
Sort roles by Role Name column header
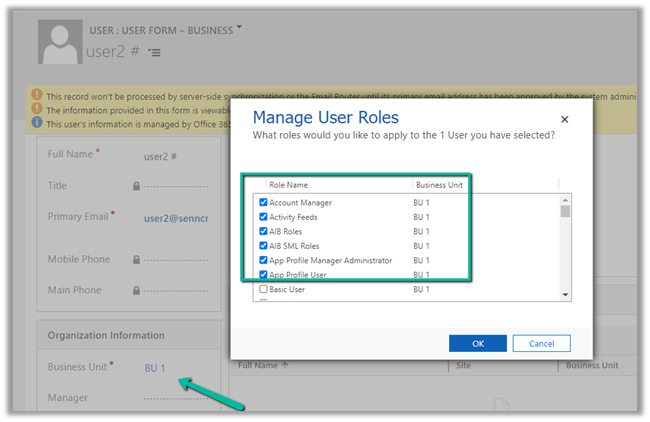point(289,185)
